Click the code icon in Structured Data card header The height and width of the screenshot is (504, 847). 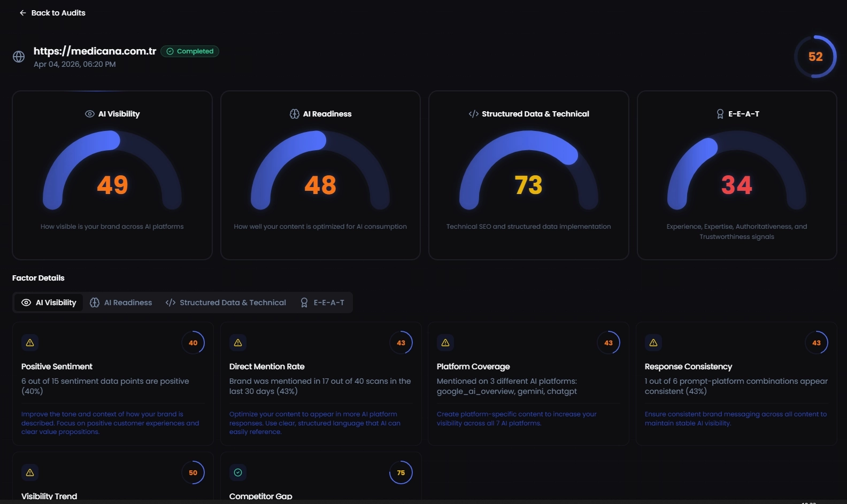pyautogui.click(x=474, y=114)
